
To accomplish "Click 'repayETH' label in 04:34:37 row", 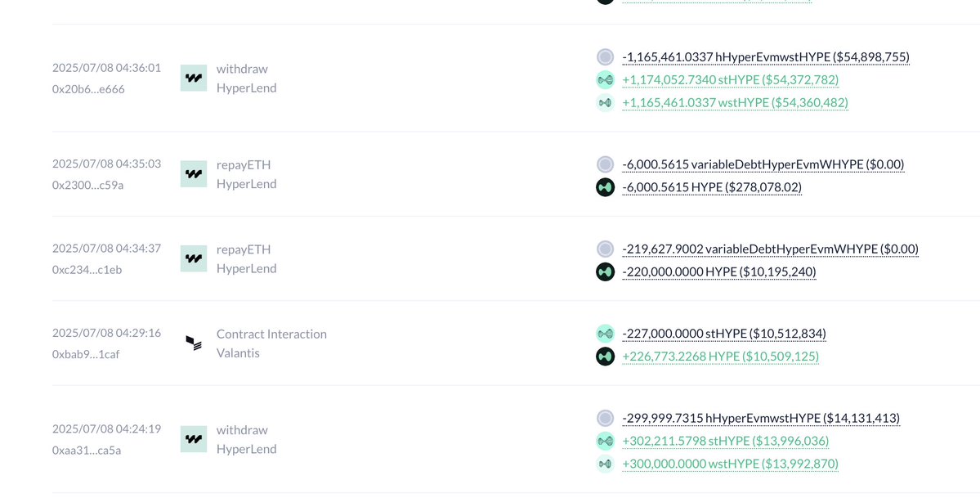I will click(244, 249).
